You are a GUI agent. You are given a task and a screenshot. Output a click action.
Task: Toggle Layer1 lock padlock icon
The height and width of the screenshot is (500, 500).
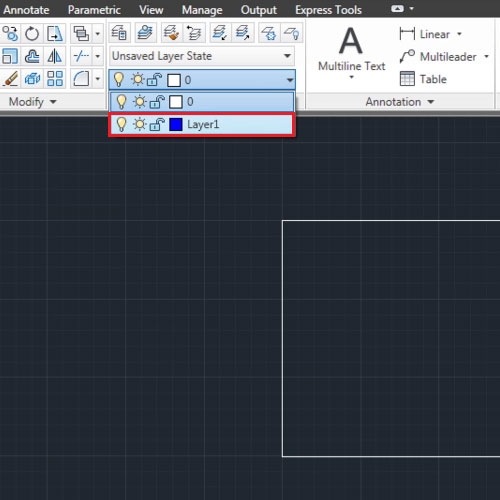[157, 125]
